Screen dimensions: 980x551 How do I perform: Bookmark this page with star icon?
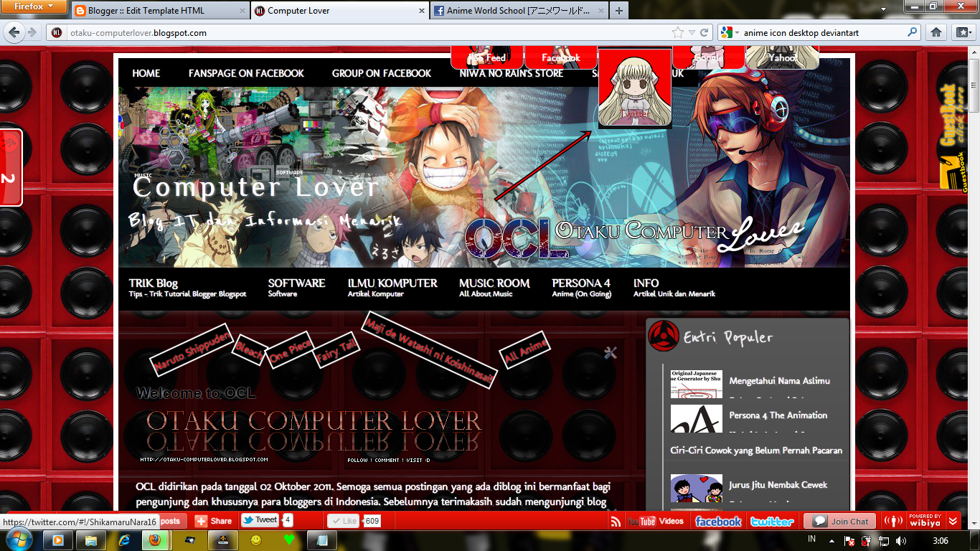pos(678,32)
